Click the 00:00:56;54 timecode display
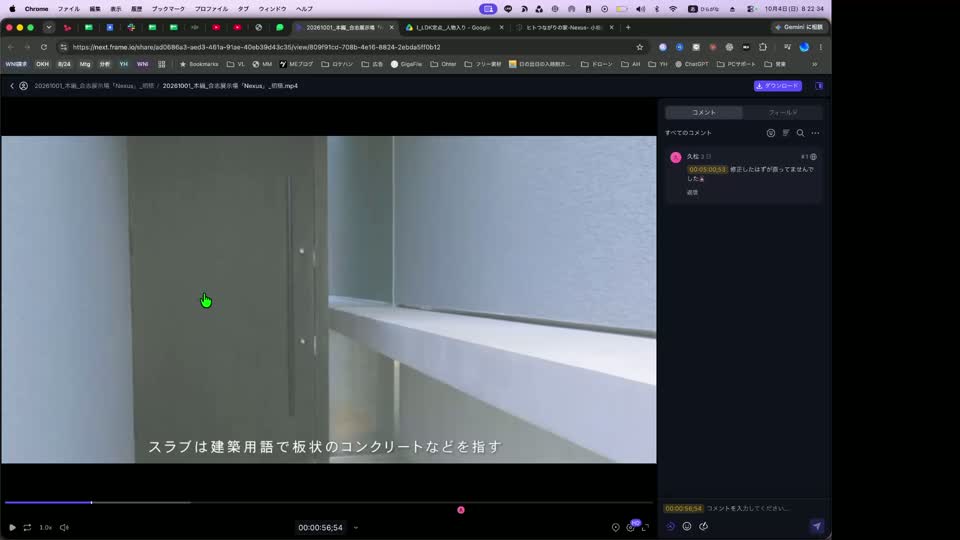 tap(320, 528)
